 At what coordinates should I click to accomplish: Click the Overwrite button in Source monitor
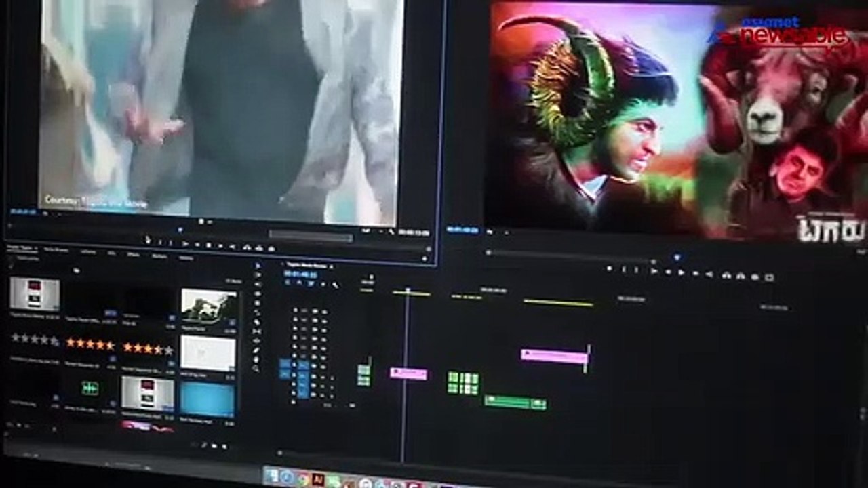(x=258, y=248)
